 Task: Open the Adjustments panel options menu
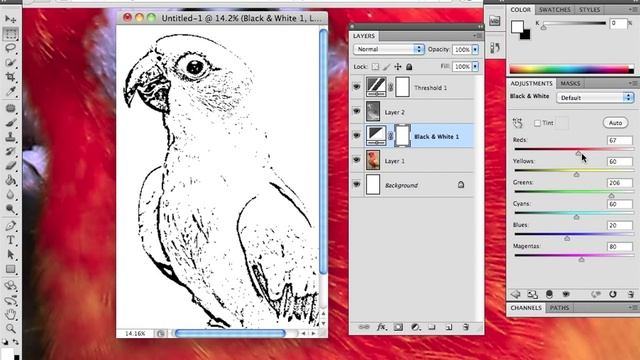(x=633, y=83)
